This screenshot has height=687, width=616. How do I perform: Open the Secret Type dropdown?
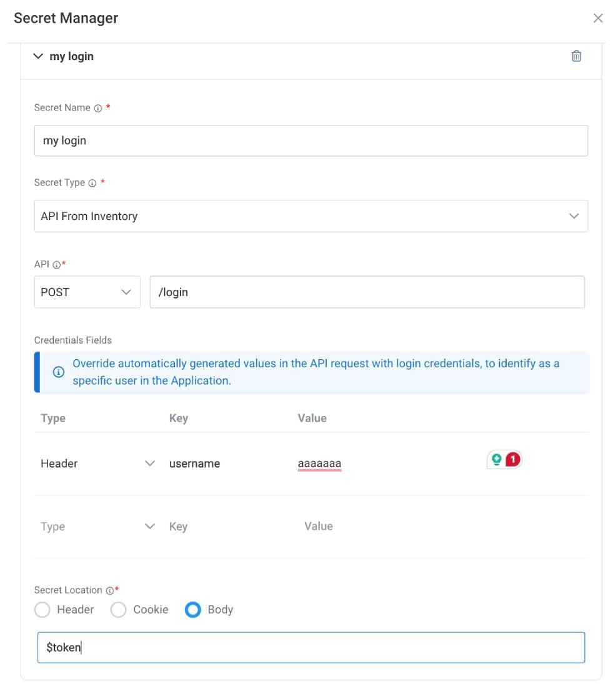(x=310, y=216)
